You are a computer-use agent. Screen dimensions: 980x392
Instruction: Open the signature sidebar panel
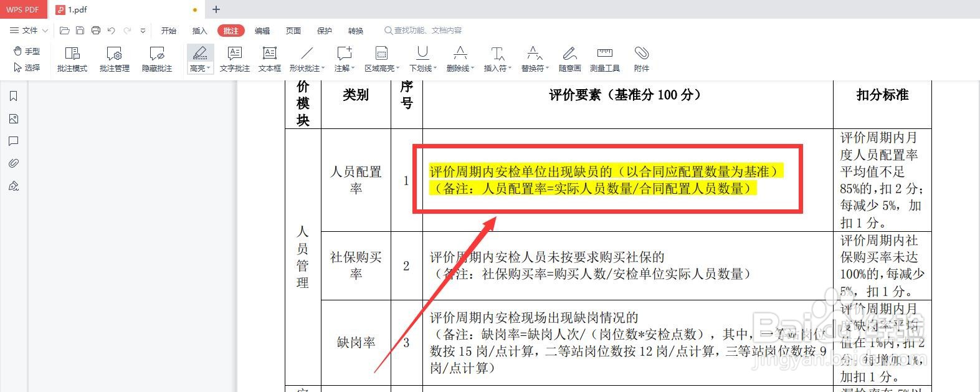pyautogui.click(x=14, y=186)
